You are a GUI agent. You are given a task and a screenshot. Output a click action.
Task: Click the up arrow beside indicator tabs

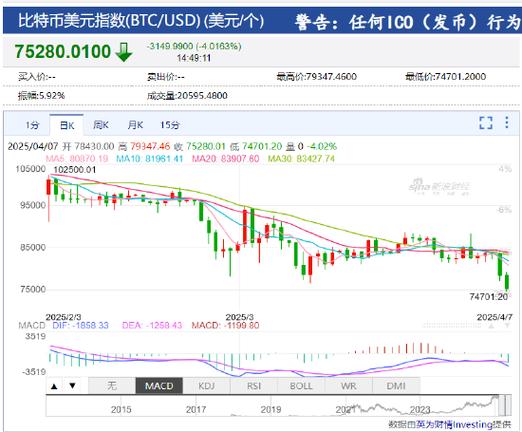click(x=54, y=386)
